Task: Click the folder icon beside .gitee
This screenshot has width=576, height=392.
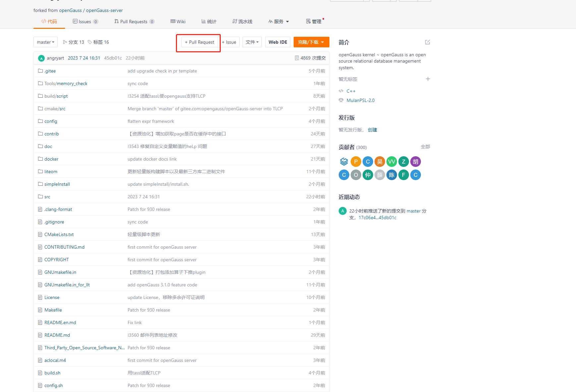Action: coord(40,71)
